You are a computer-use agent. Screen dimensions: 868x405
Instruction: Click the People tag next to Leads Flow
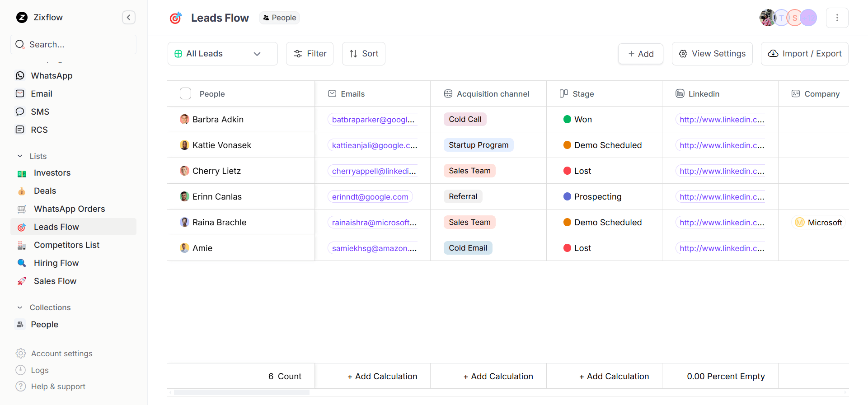pyautogui.click(x=280, y=18)
